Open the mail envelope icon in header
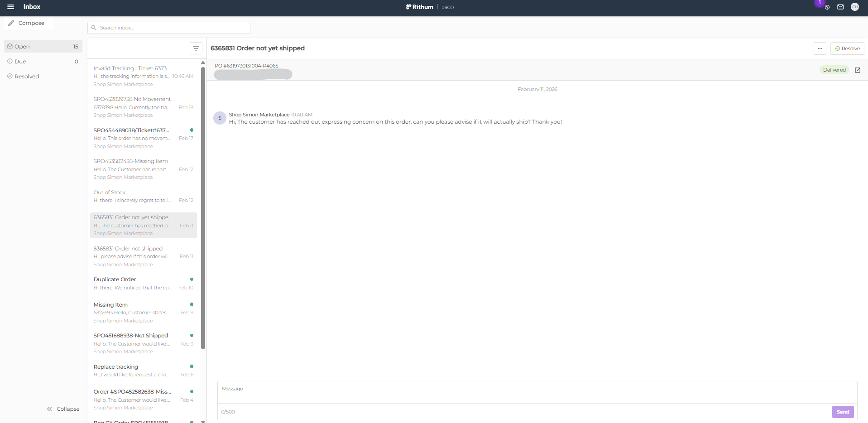Viewport: 868px width, 423px height. click(x=840, y=7)
